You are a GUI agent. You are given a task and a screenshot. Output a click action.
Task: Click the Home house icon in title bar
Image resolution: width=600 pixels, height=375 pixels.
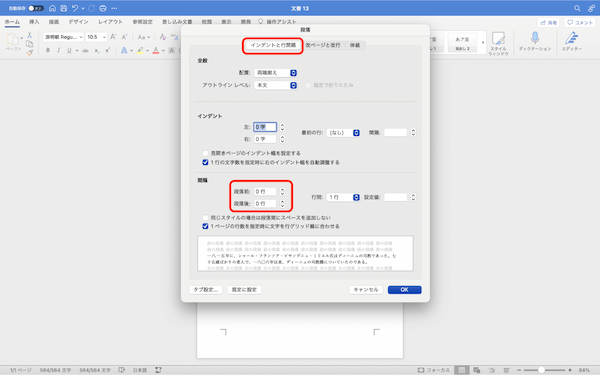(x=52, y=8)
